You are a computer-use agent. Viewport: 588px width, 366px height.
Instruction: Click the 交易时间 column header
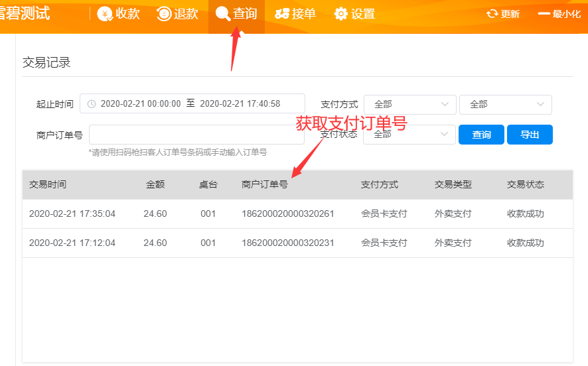point(48,185)
